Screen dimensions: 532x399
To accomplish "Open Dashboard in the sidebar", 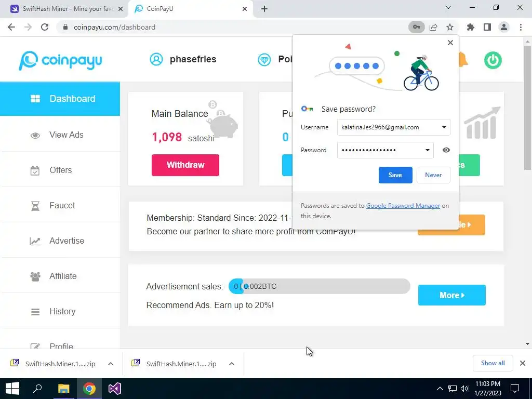I will pyautogui.click(x=60, y=99).
